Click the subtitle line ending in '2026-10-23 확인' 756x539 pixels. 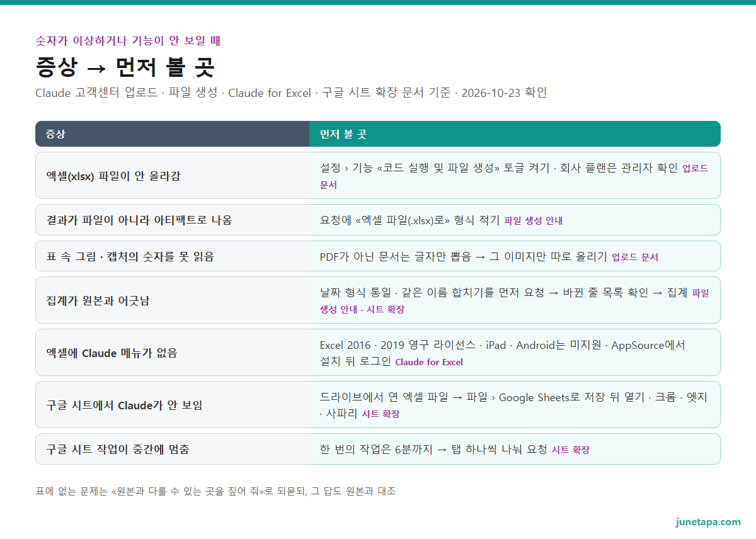click(291, 93)
